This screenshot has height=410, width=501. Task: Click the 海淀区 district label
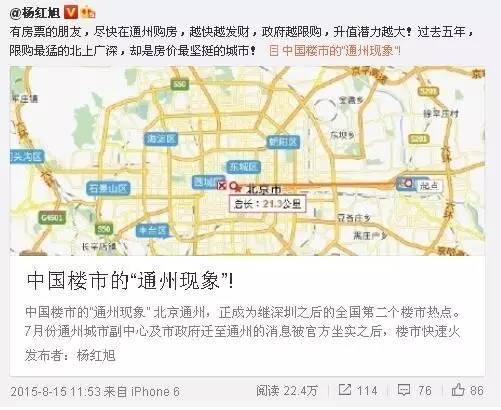point(161,139)
